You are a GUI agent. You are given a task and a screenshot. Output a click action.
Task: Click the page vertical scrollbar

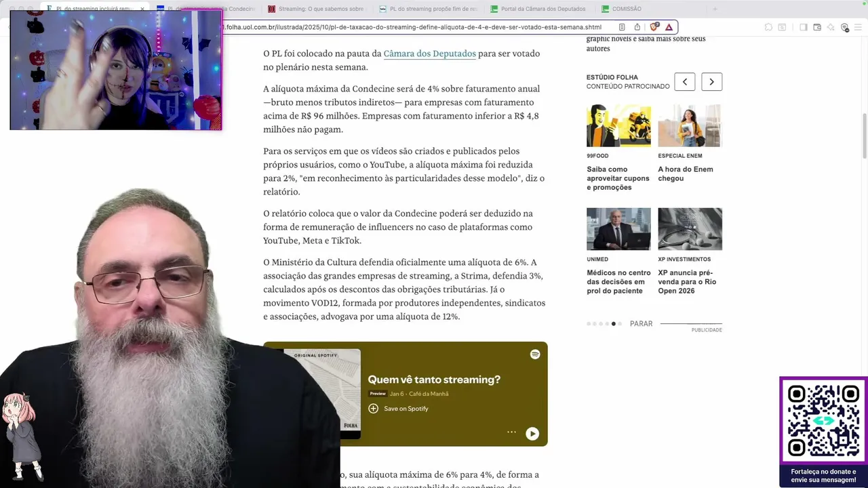[864, 136]
